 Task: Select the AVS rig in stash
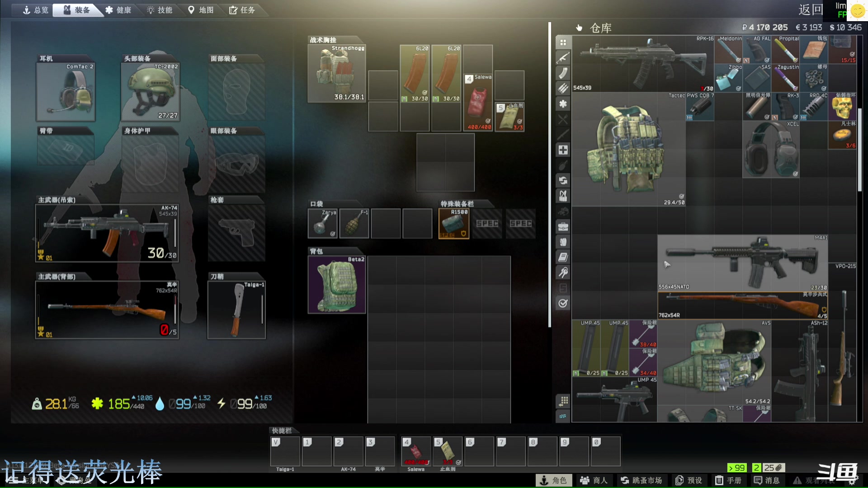714,362
